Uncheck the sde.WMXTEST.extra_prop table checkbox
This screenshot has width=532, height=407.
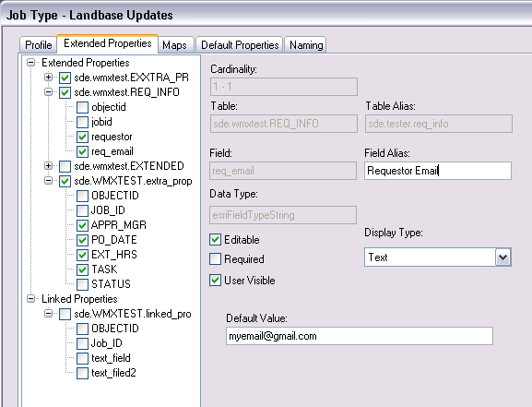65,181
